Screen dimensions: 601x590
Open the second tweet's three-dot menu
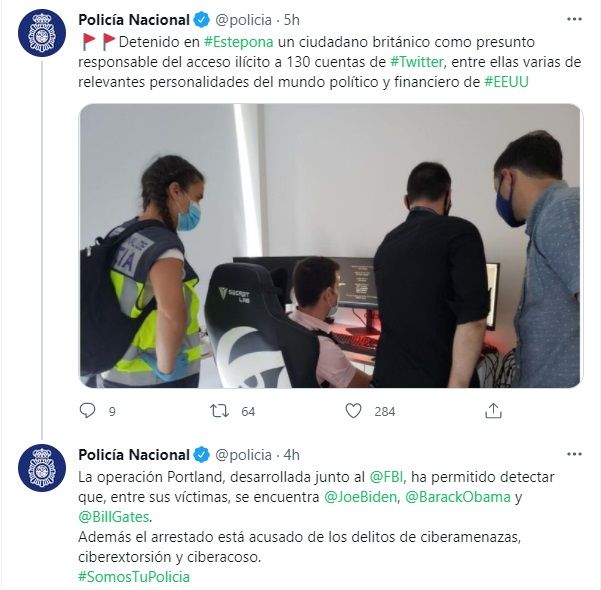tap(574, 454)
